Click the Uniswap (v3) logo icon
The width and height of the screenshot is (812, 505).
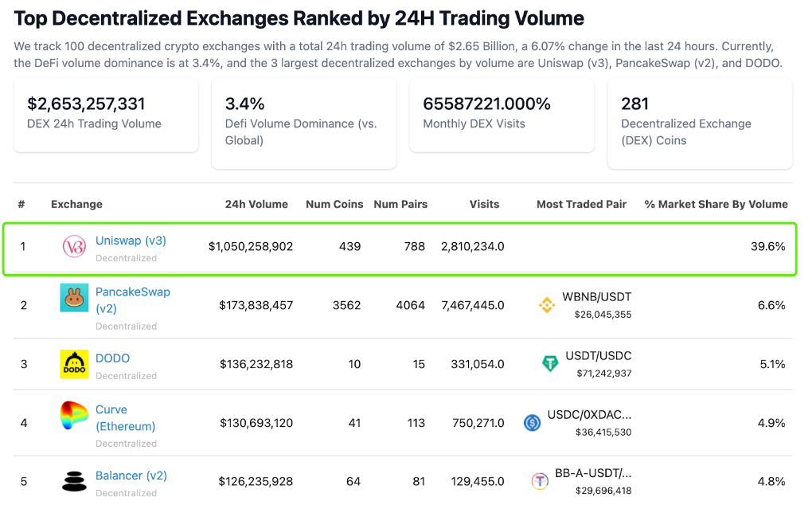pyautogui.click(x=74, y=247)
